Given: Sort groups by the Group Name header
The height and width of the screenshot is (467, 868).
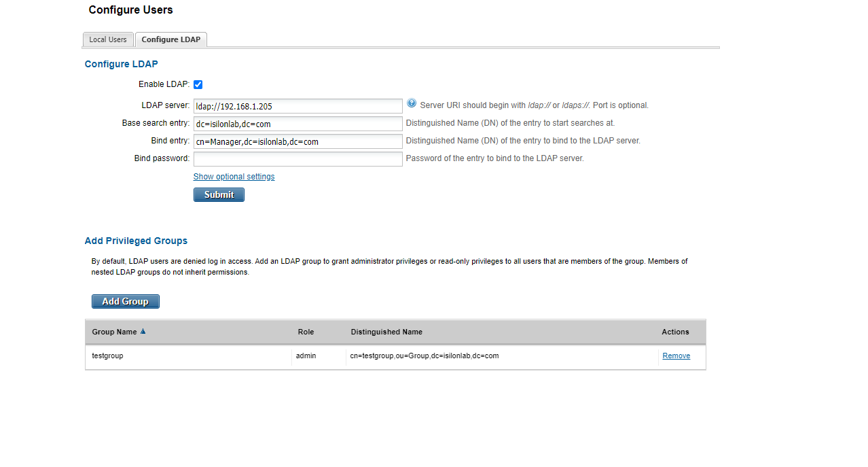Looking at the screenshot, I should (x=114, y=331).
